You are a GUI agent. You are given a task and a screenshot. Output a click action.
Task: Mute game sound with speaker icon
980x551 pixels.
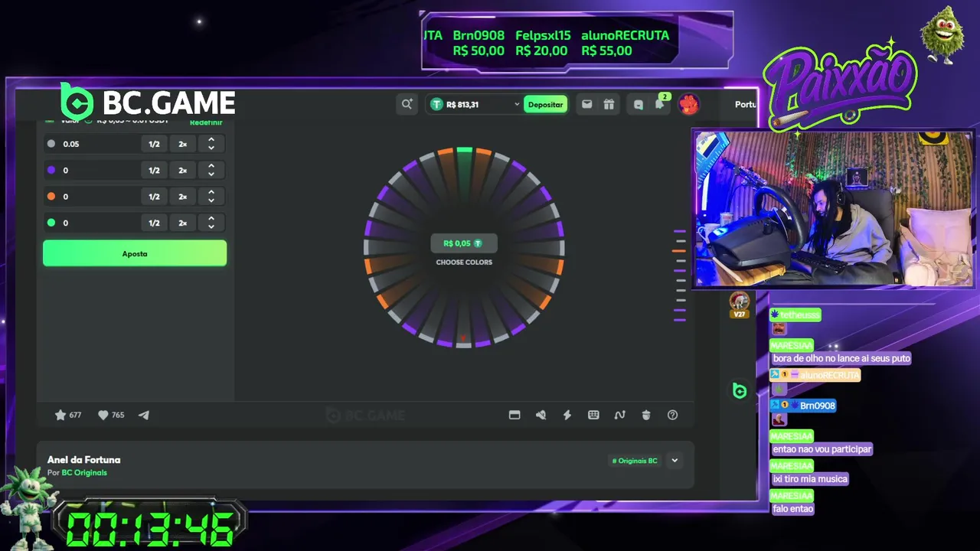pos(541,415)
